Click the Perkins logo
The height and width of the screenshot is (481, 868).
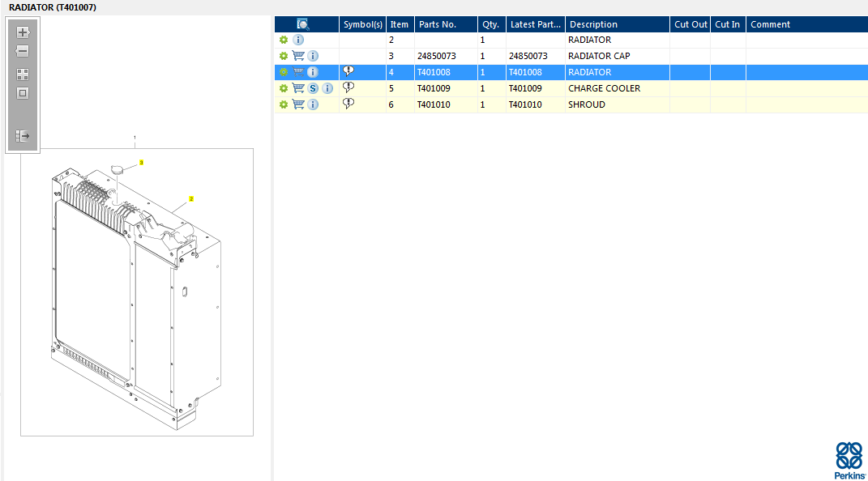[849, 461]
